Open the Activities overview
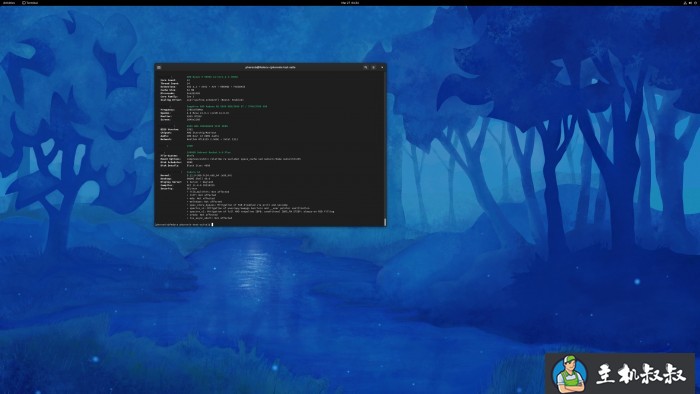The width and height of the screenshot is (700, 394). [9, 3]
